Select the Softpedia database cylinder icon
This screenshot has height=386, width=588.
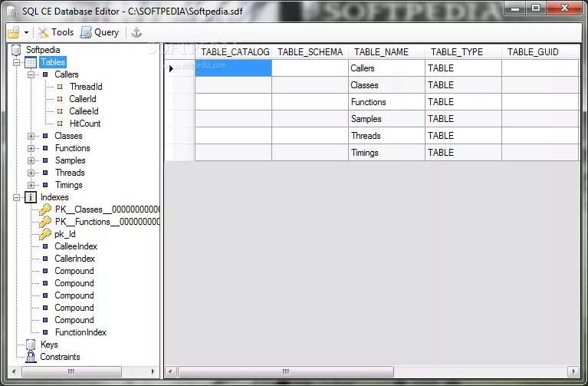pos(16,50)
